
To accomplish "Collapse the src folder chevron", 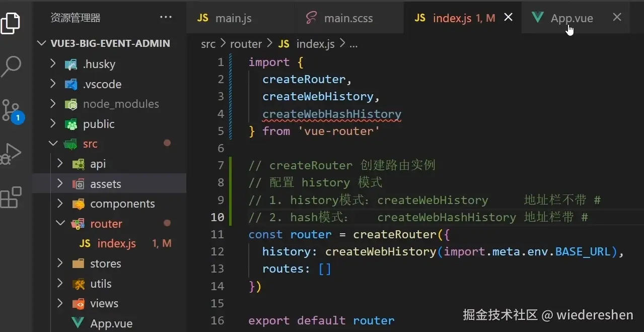I will pyautogui.click(x=53, y=144).
